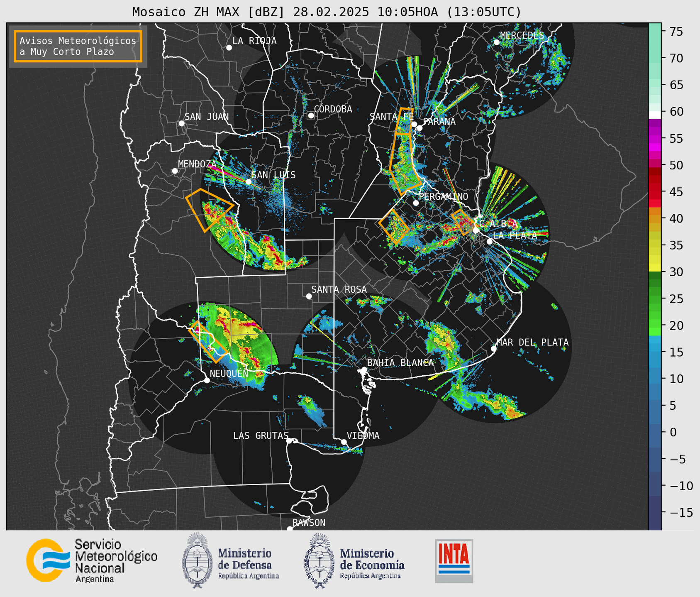Click the MERCEDES city label
The height and width of the screenshot is (597, 700).
522,35
